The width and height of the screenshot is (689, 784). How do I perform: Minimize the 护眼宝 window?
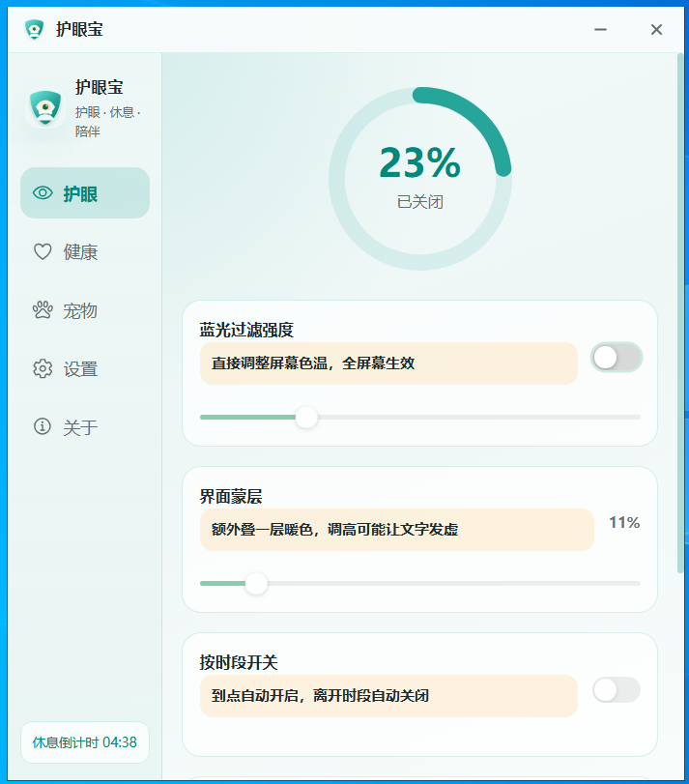coord(600,30)
